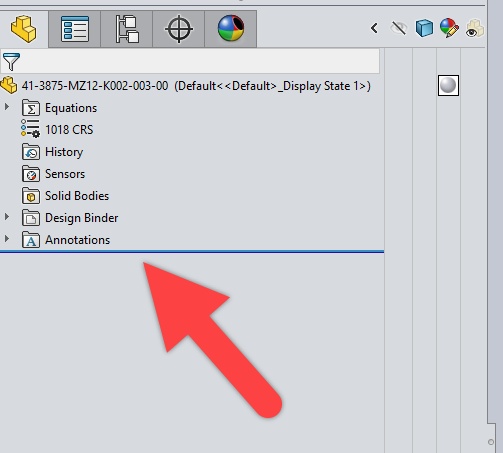Open the ConfigurationManager tab
503x453 pixels.
pos(127,29)
